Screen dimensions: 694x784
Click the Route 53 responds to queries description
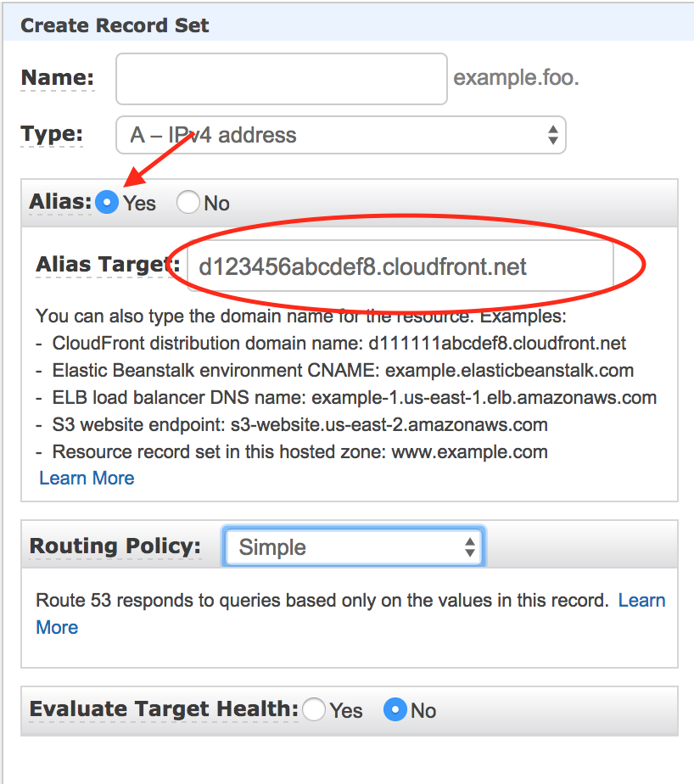pyautogui.click(x=322, y=601)
